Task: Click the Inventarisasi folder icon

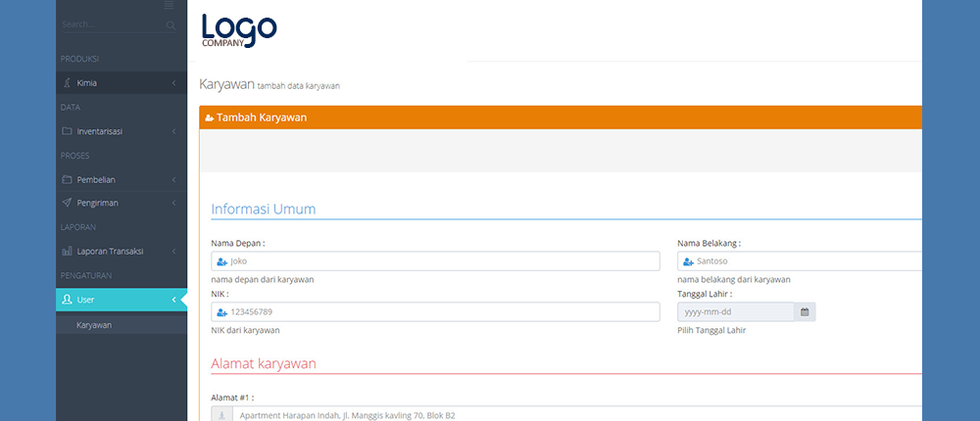Action: [67, 131]
